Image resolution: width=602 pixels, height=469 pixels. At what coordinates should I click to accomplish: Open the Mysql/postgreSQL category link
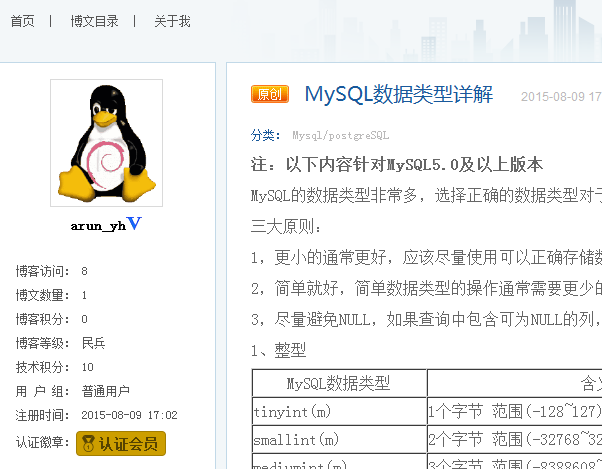341,135
